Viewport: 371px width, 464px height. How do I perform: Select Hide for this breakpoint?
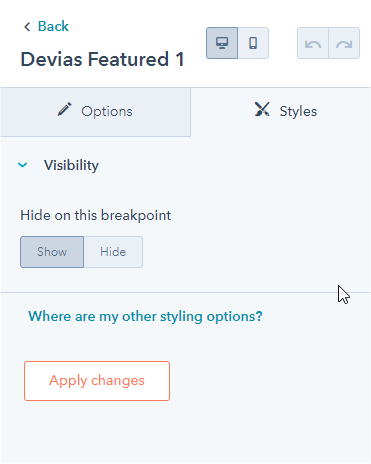click(113, 252)
